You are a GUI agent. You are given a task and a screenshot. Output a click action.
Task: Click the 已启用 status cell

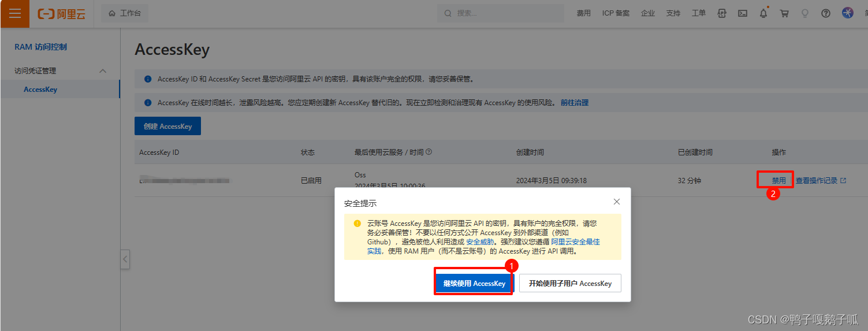pos(311,180)
